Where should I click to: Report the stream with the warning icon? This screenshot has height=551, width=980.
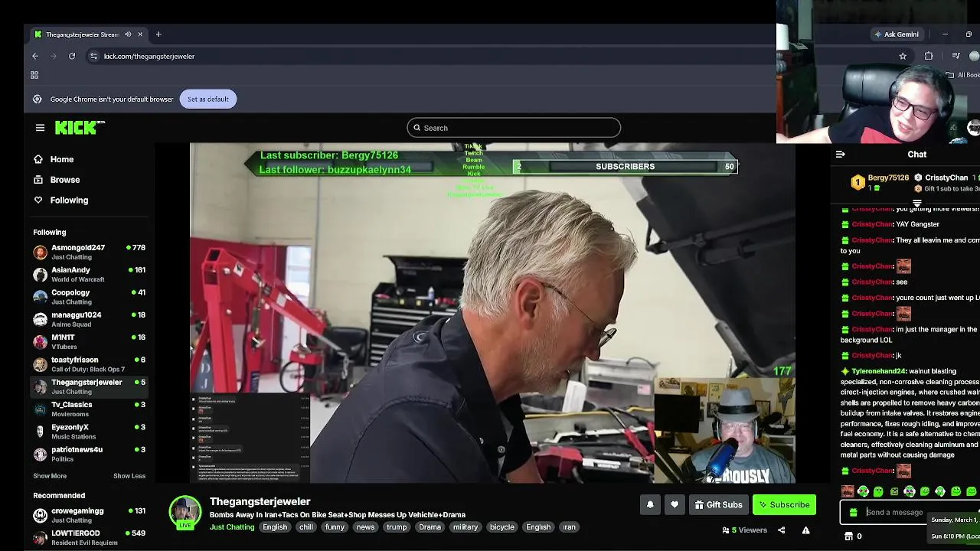[x=805, y=530]
